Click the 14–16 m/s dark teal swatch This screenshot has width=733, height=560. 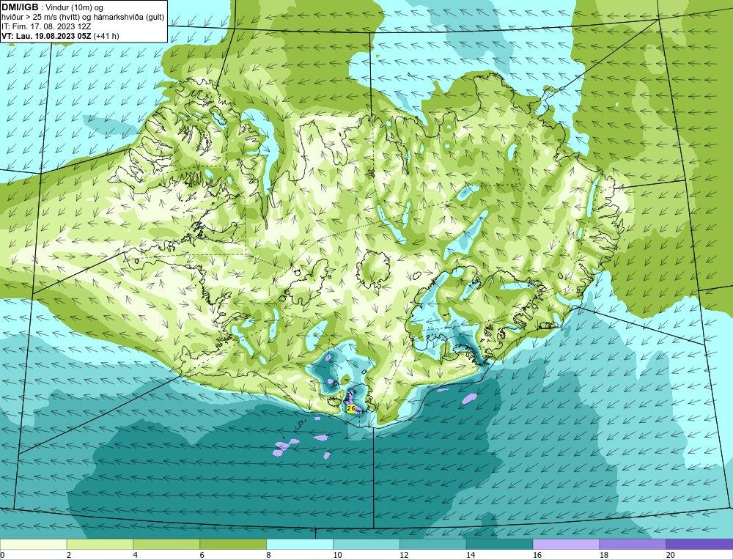click(500, 545)
